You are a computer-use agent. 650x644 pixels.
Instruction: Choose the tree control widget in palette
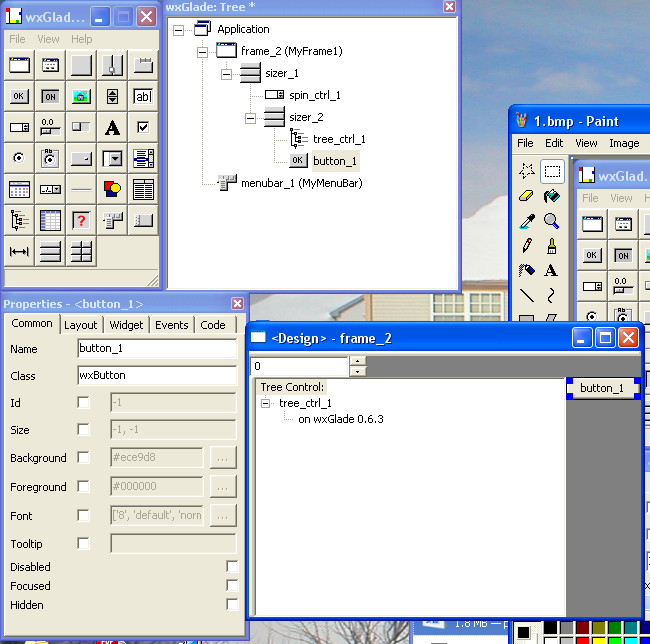19,220
